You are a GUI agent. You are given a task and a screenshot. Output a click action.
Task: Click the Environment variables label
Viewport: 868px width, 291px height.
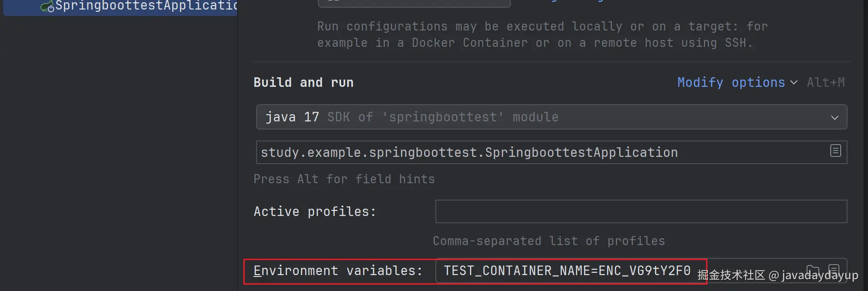point(338,271)
